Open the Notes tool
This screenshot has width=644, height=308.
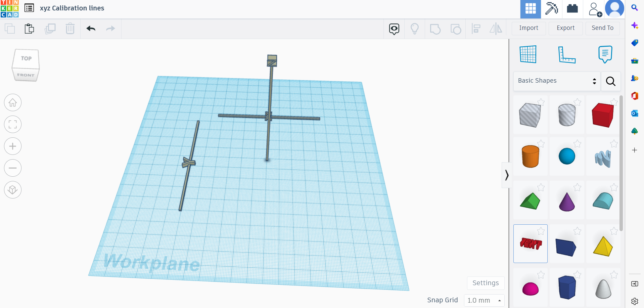(605, 54)
